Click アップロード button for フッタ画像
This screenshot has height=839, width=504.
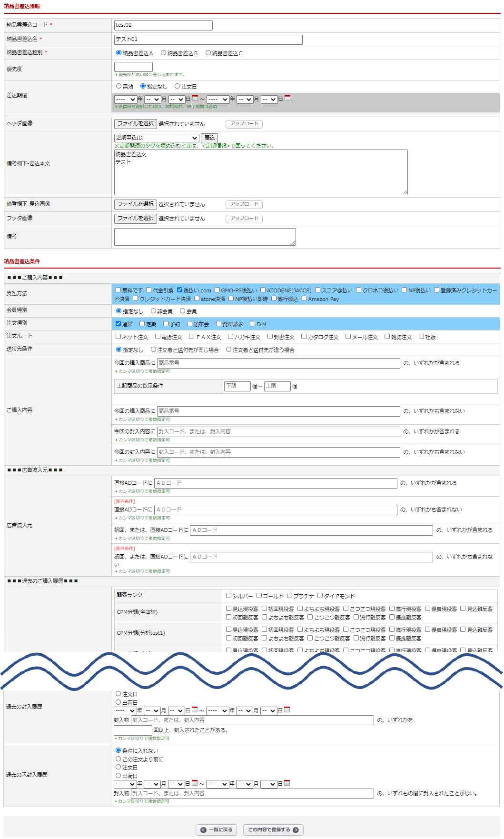point(244,219)
